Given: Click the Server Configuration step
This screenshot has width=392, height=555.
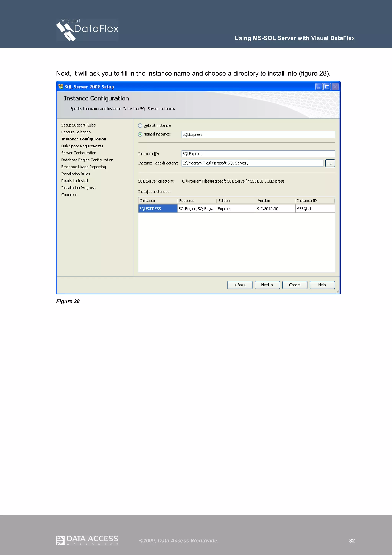Looking at the screenshot, I should tap(78, 153).
